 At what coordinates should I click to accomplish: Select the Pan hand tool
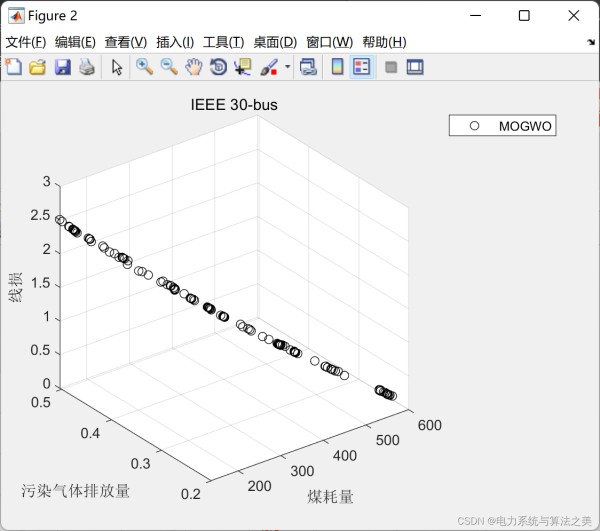(194, 67)
